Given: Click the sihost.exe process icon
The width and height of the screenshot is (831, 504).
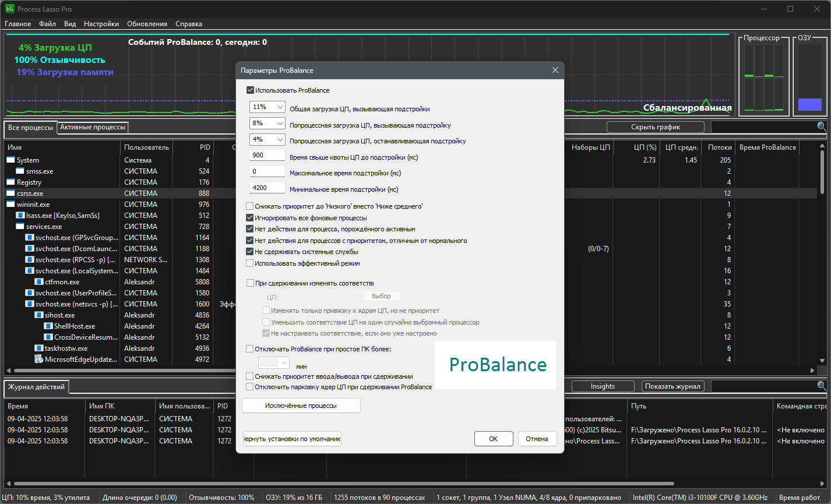Looking at the screenshot, I should click(39, 315).
